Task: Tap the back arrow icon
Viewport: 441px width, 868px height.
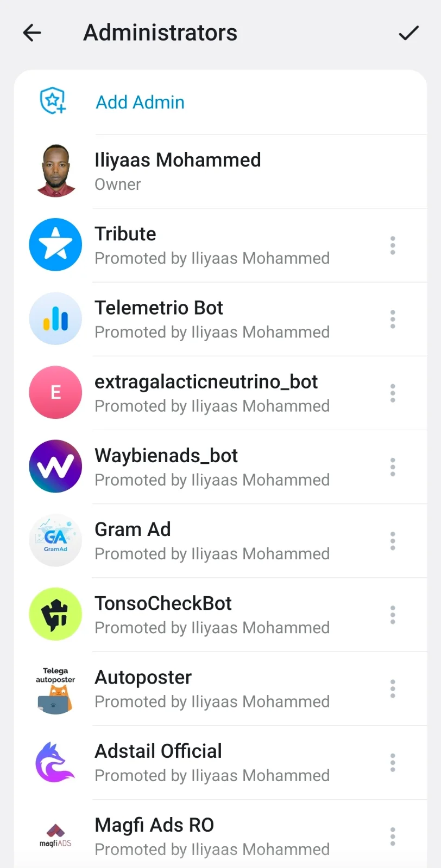Action: point(32,33)
